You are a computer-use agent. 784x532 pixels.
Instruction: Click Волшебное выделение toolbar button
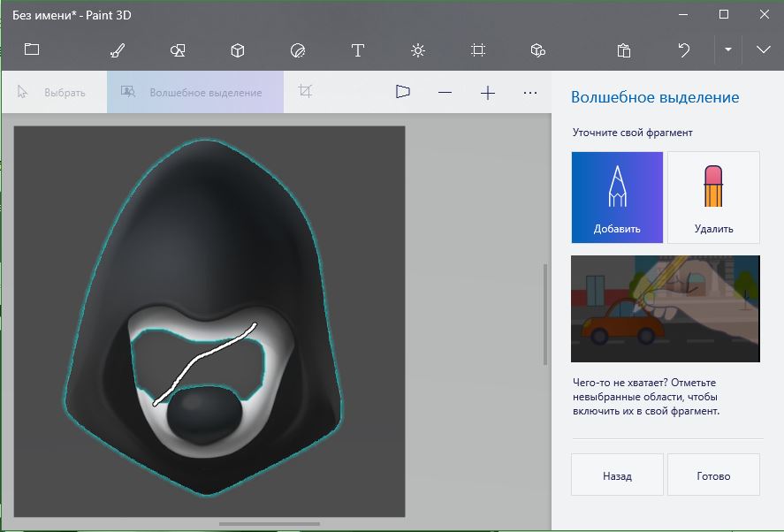point(195,92)
